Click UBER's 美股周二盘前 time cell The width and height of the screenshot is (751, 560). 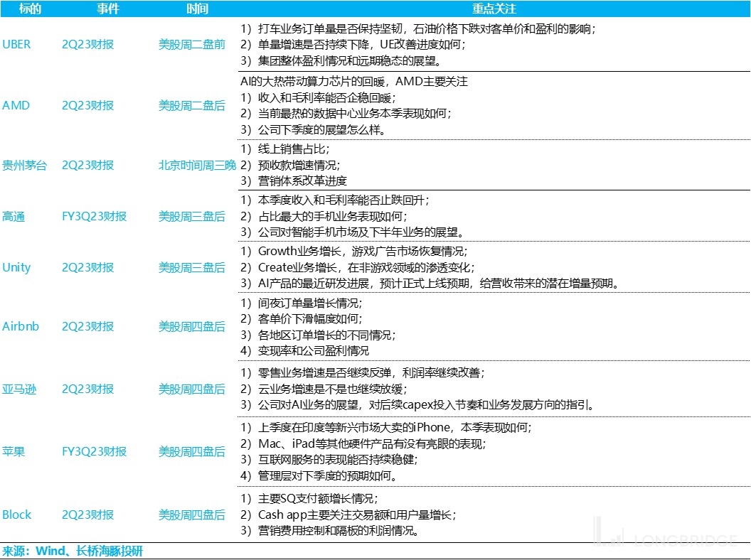191,44
